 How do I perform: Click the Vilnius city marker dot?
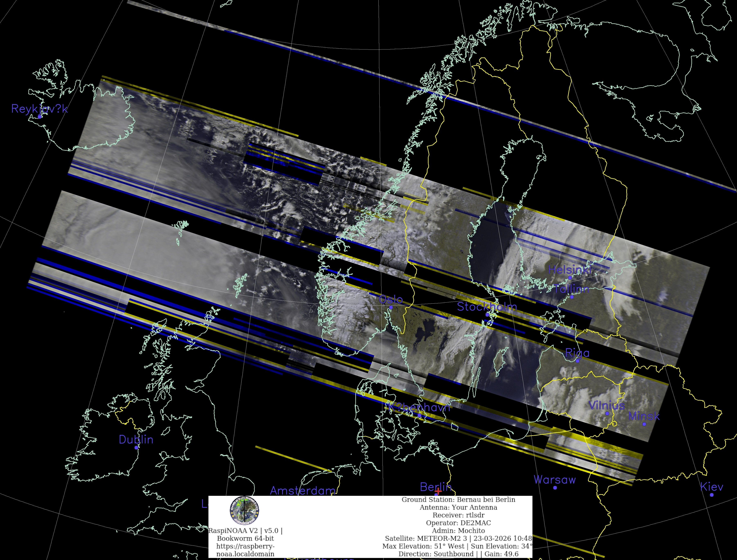(x=607, y=413)
